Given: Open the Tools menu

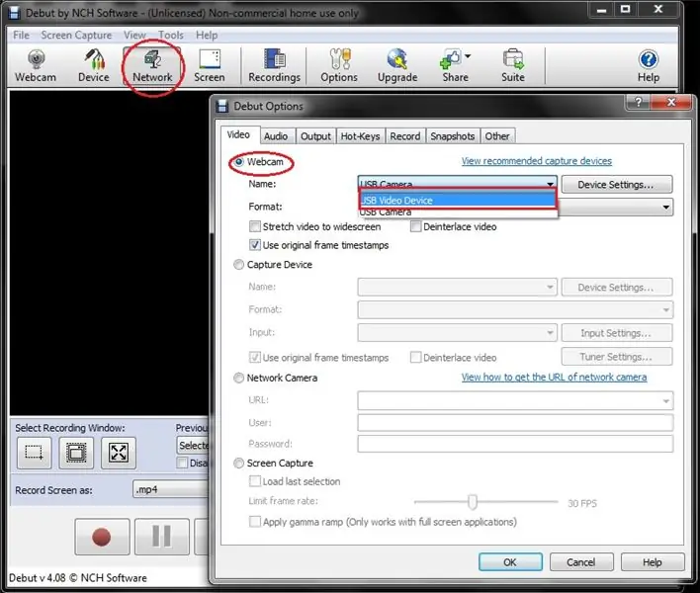Looking at the screenshot, I should 171,36.
